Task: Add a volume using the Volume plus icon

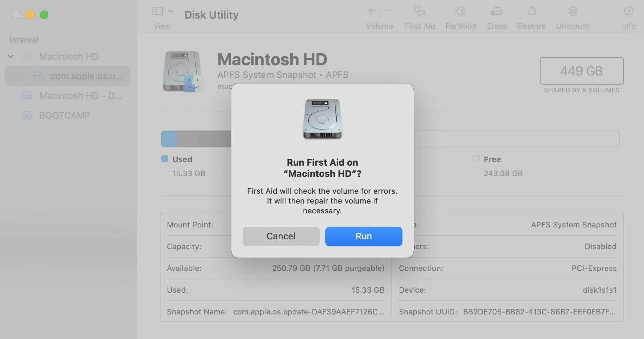Action: [371, 11]
